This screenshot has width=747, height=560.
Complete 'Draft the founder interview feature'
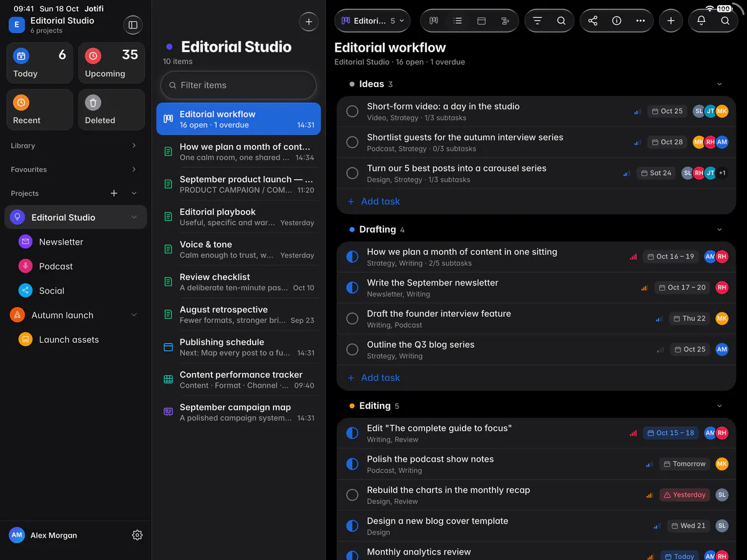point(352,319)
